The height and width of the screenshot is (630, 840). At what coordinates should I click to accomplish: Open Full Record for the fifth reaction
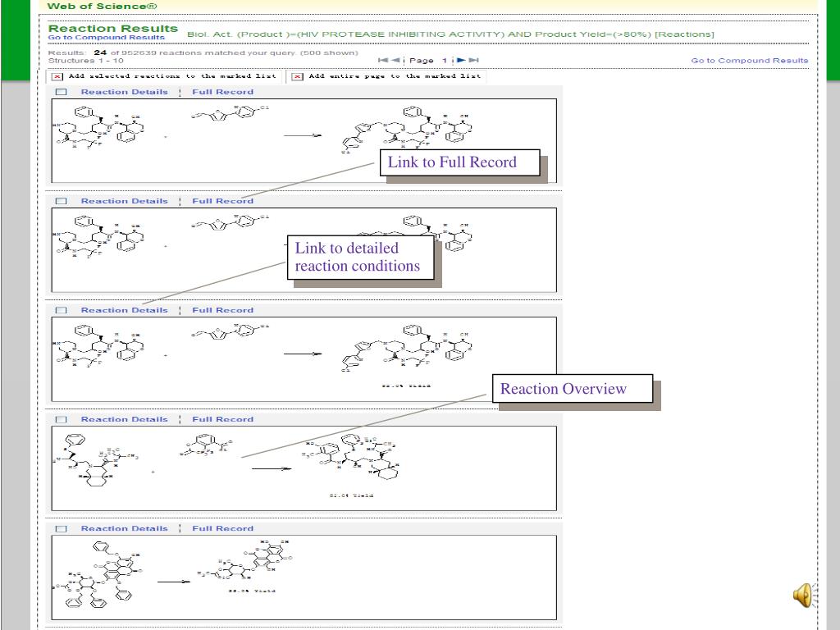point(223,528)
